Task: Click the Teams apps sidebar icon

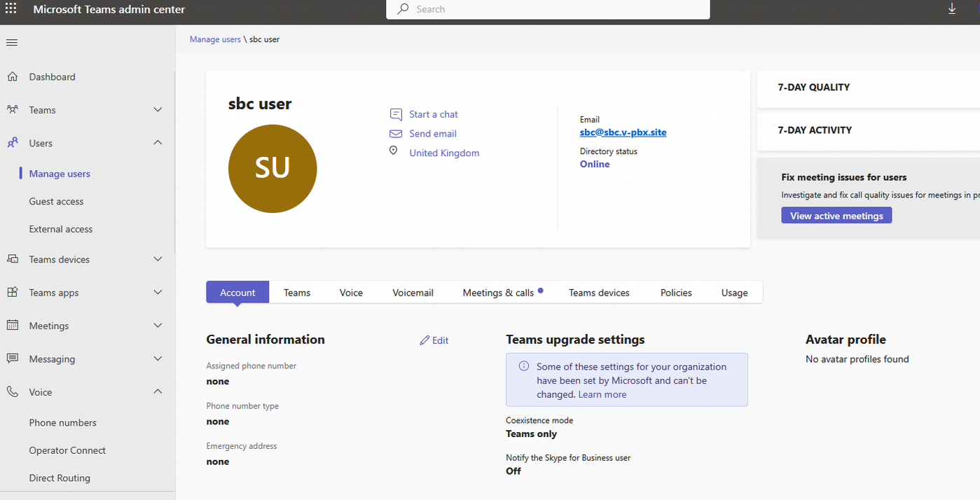Action: tap(12, 292)
